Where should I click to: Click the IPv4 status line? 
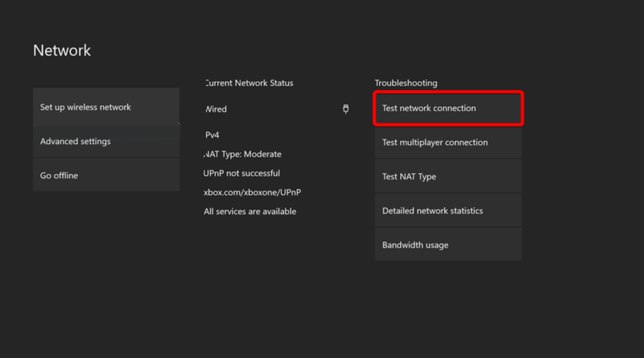(212, 135)
